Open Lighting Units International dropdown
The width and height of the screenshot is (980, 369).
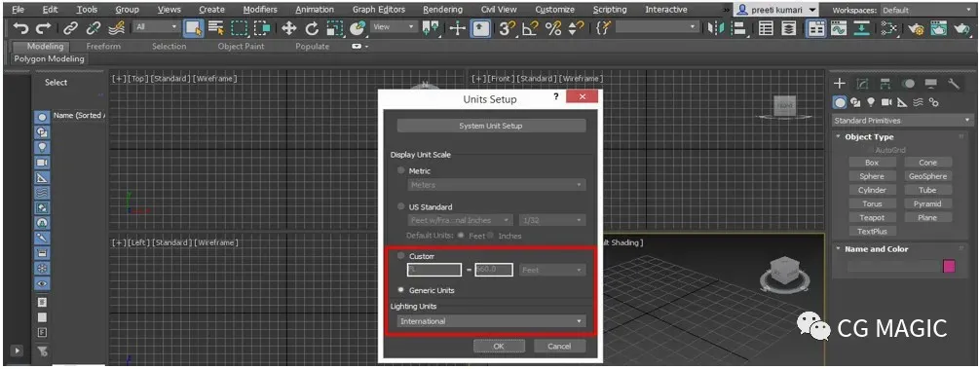coord(491,321)
